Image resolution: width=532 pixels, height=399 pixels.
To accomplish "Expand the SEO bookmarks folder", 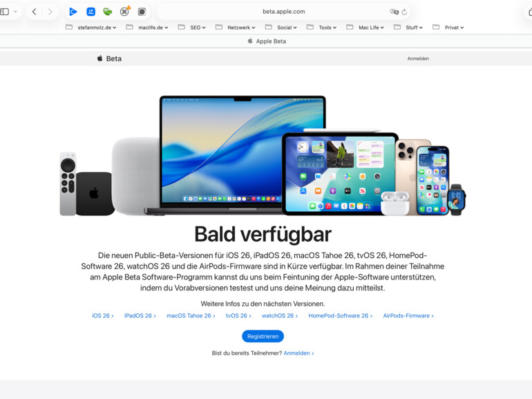I will point(191,28).
